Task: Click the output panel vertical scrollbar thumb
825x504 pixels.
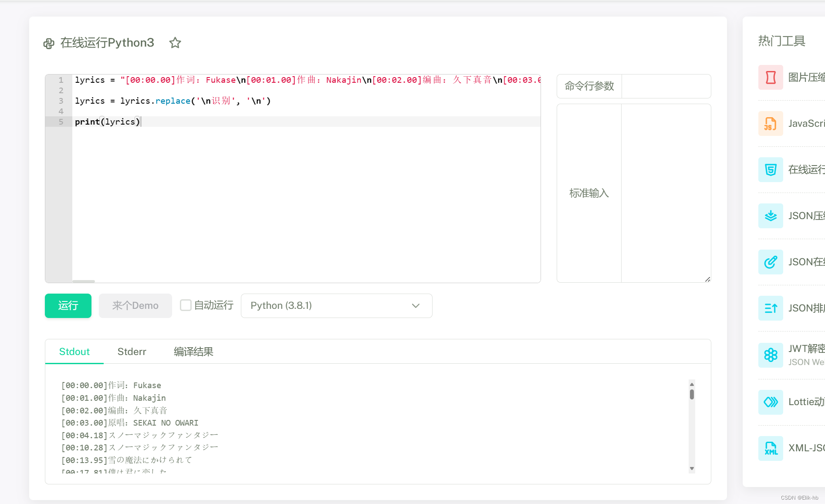Action: tap(692, 394)
